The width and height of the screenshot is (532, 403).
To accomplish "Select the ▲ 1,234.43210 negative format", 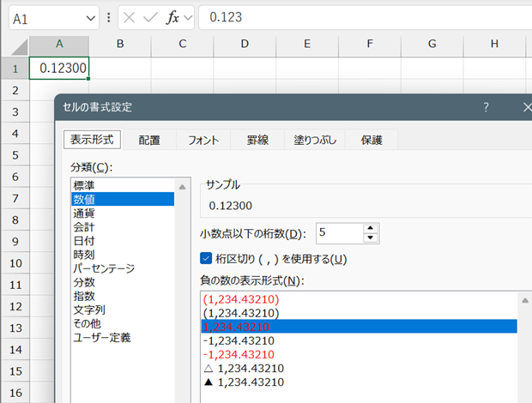I will coord(359,382).
